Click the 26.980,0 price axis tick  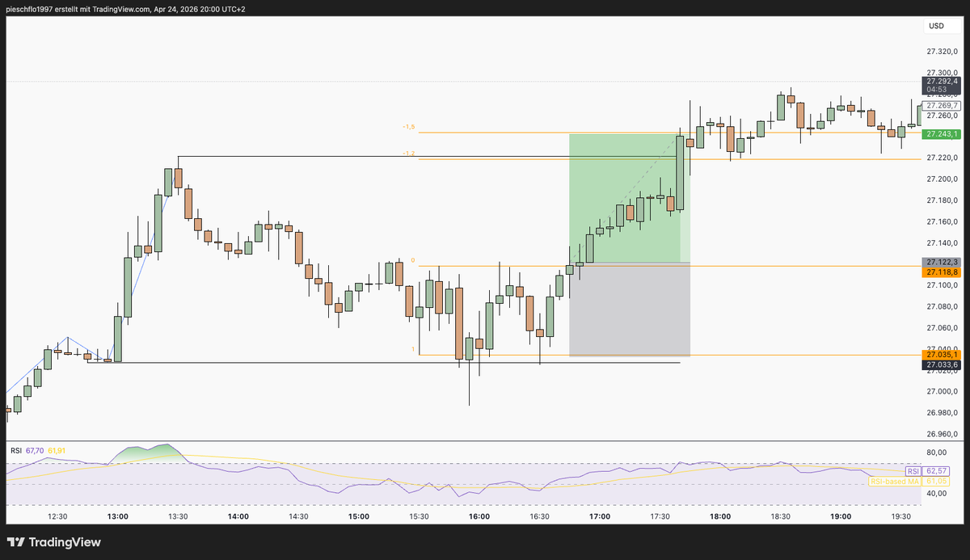pyautogui.click(x=943, y=412)
